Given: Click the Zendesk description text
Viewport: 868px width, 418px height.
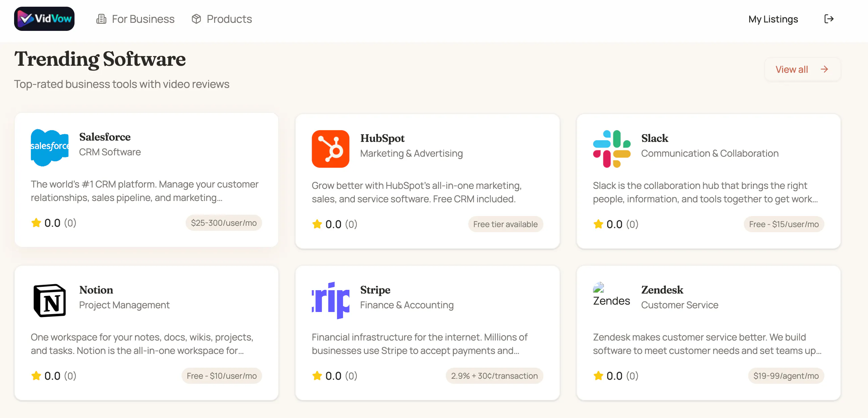Looking at the screenshot, I should (x=707, y=344).
